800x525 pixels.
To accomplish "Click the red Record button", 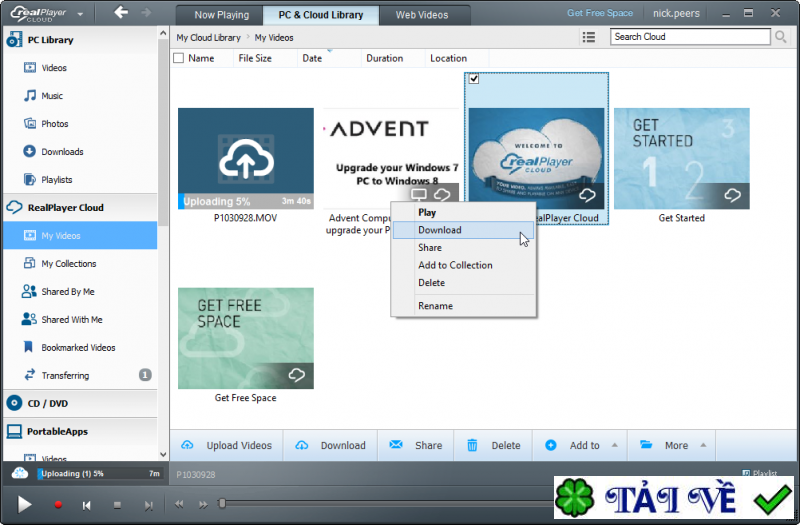I will coord(58,505).
